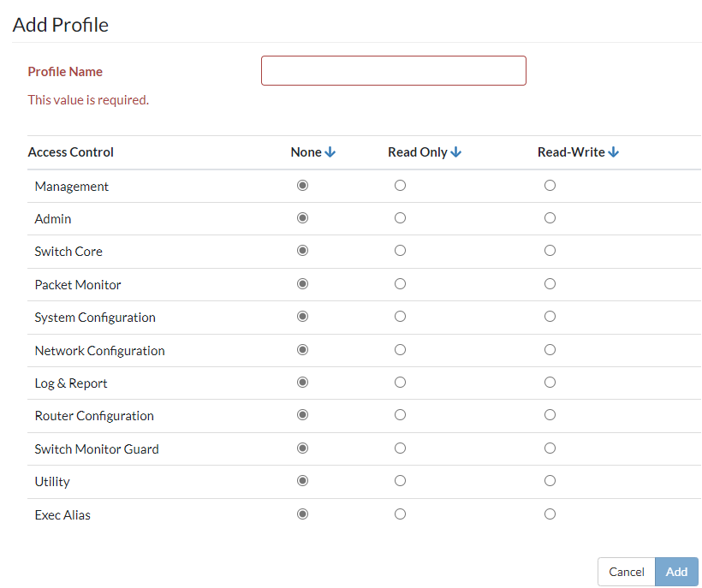The height and width of the screenshot is (588, 702).
Task: Select Read-Write access for Admin
Action: coord(550,217)
